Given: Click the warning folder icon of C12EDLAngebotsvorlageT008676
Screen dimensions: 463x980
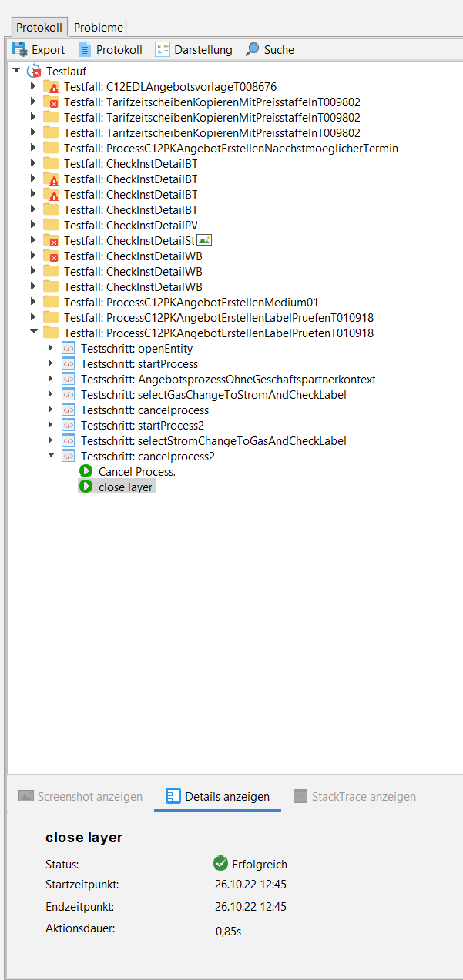Looking at the screenshot, I should point(51,87).
